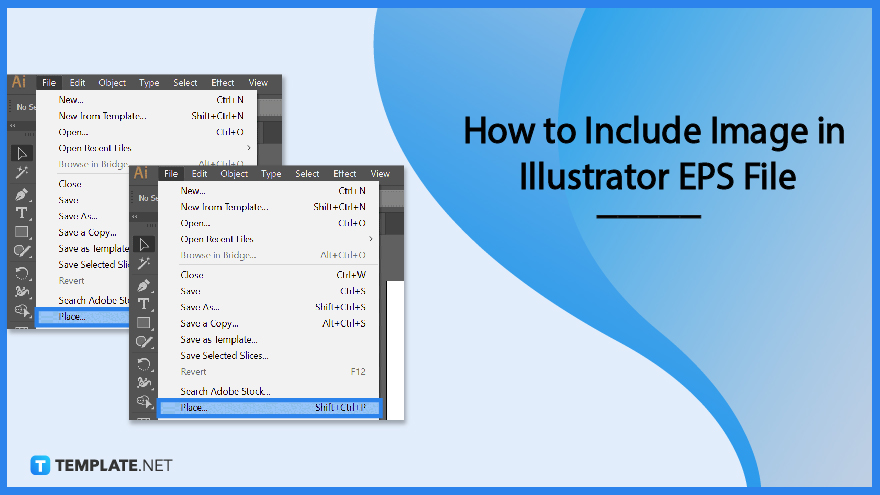This screenshot has height=495, width=880.
Task: Select the Shape Builder tool in back window
Action: [x=21, y=310]
